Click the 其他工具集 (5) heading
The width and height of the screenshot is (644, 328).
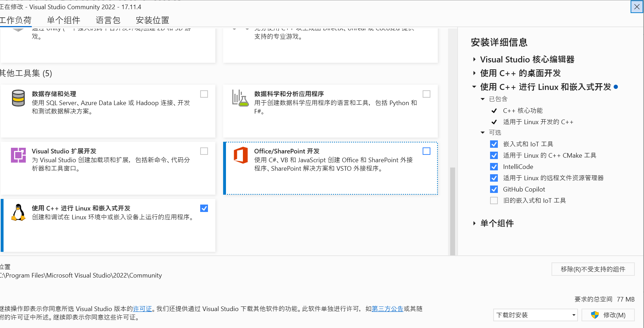[26, 73]
